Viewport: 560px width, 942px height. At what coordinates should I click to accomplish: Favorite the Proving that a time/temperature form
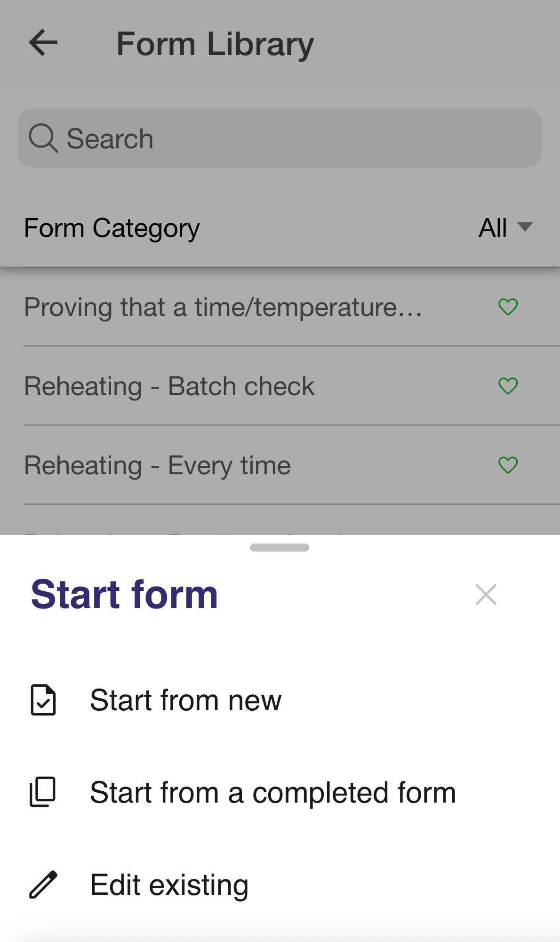click(x=508, y=307)
